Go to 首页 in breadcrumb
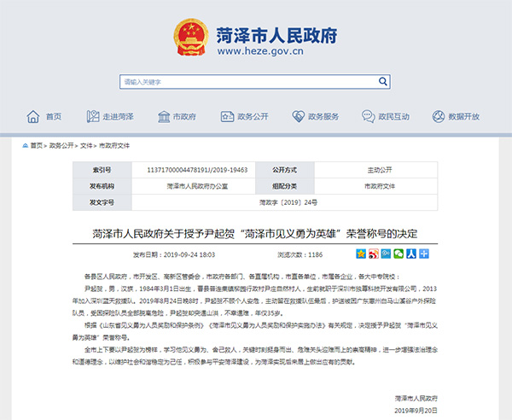 pos(36,146)
